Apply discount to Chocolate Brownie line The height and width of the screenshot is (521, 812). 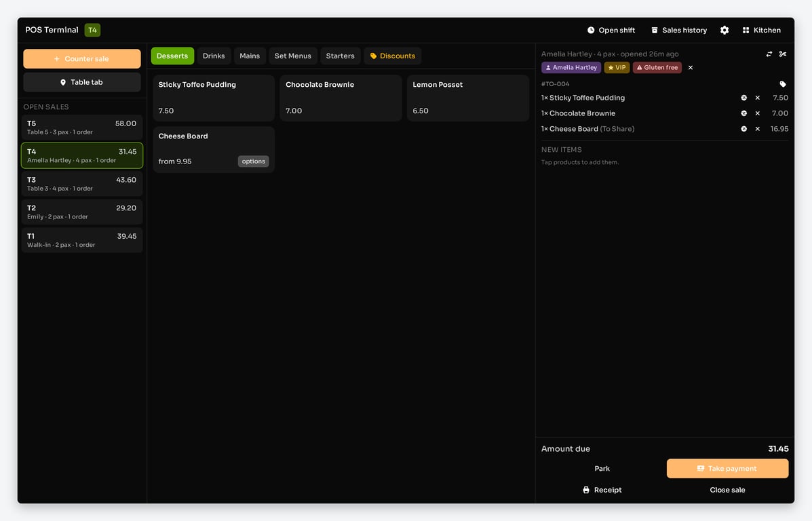tap(743, 113)
